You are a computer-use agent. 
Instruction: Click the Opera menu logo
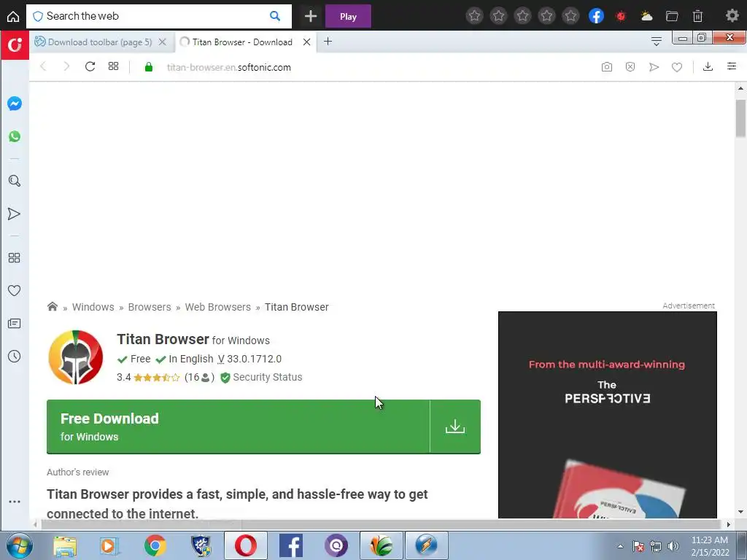point(15,44)
